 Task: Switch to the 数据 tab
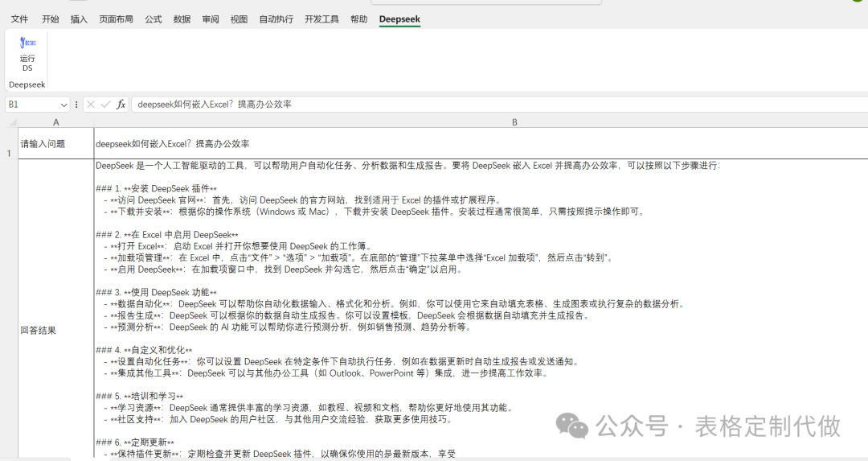(182, 19)
